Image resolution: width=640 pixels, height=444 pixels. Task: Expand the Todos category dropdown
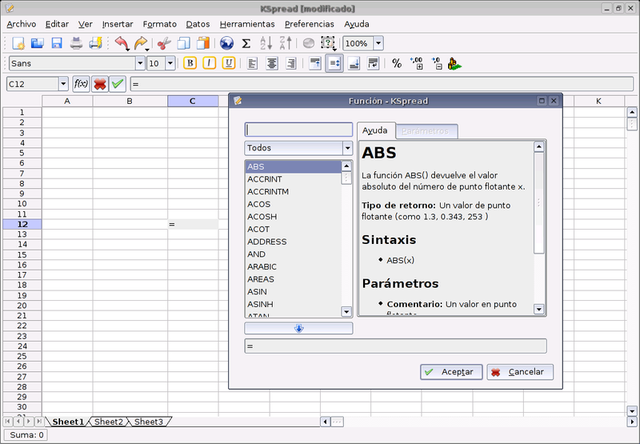(x=347, y=148)
